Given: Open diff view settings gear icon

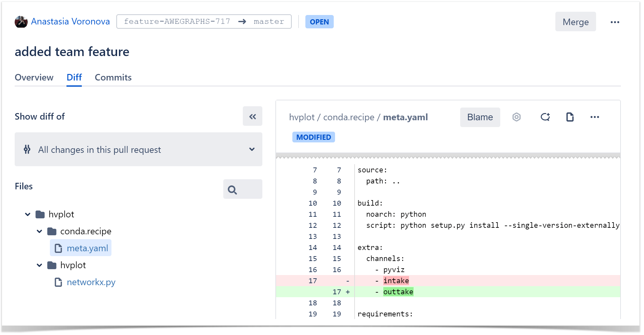Looking at the screenshot, I should [516, 117].
